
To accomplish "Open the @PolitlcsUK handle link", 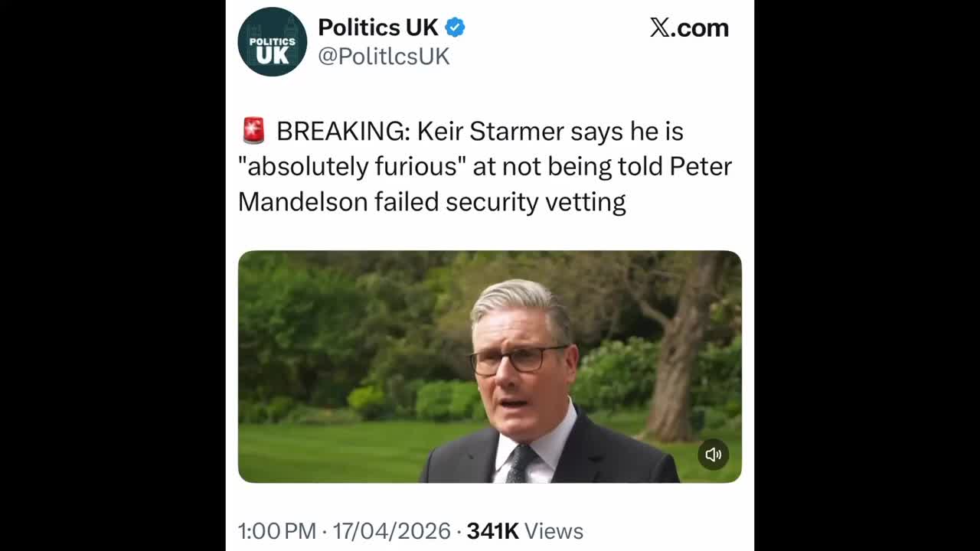I will point(384,56).
